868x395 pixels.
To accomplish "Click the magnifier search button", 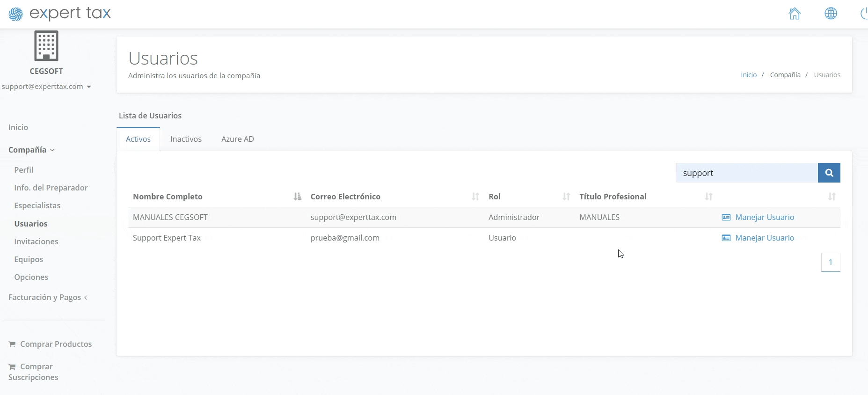I will [829, 173].
